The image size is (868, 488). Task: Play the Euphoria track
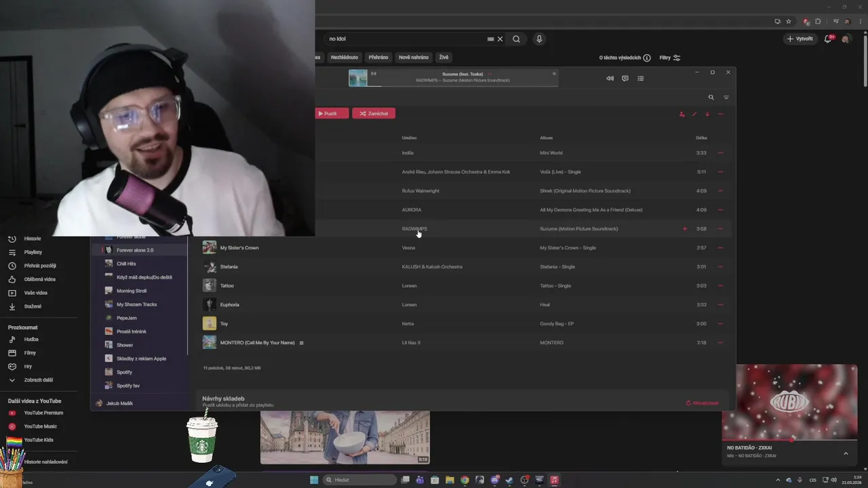click(229, 304)
